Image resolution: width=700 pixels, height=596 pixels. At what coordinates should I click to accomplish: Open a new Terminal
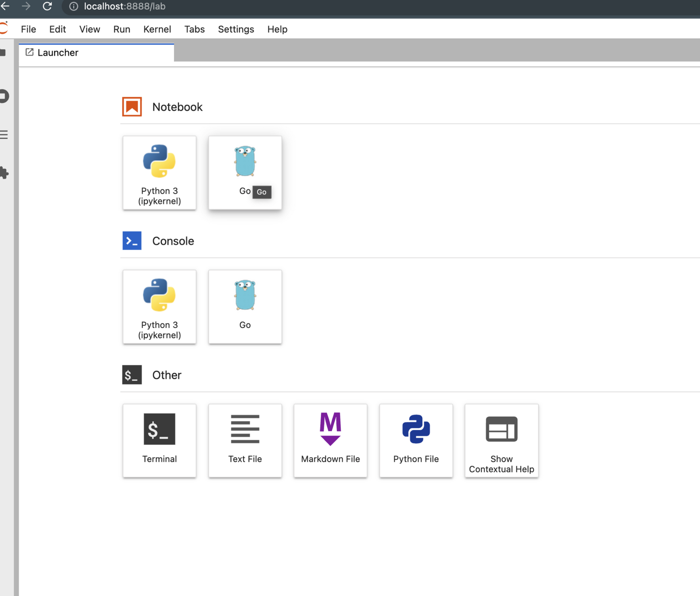click(159, 440)
